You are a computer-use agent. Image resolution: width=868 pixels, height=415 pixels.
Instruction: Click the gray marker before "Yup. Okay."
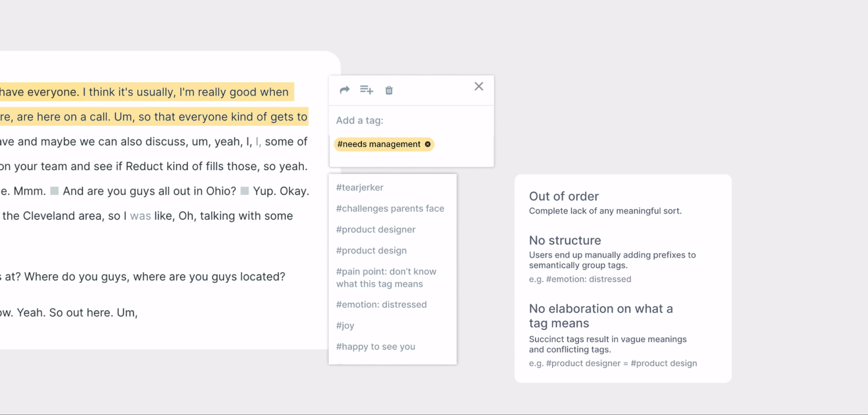point(245,191)
